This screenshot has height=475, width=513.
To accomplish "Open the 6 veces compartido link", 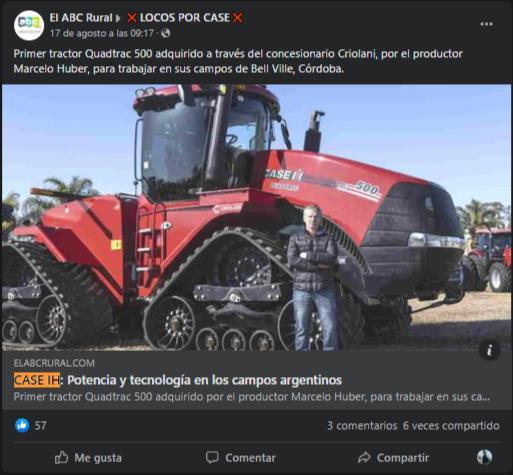I will pyautogui.click(x=451, y=426).
